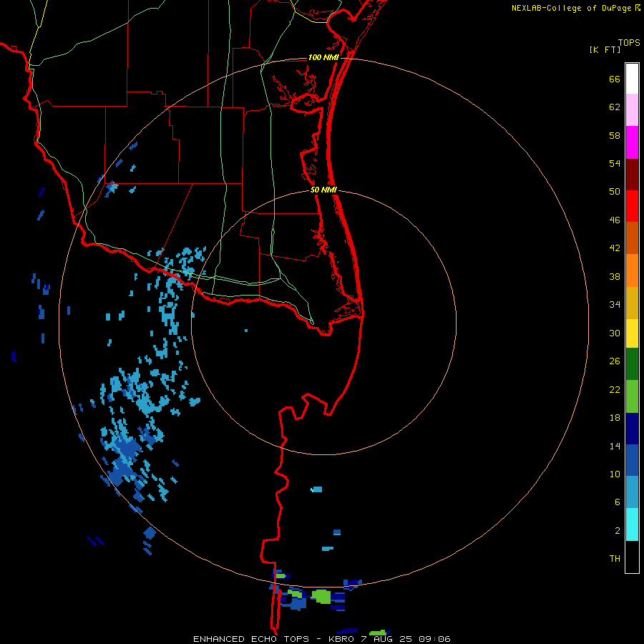Click the '09:06' timestamp in caption

pyautogui.click(x=434, y=639)
